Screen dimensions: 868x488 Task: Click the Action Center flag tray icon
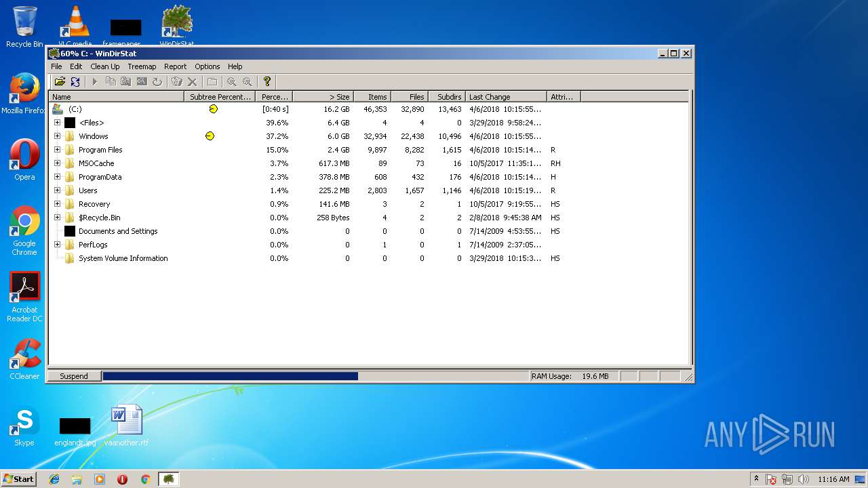coord(772,479)
